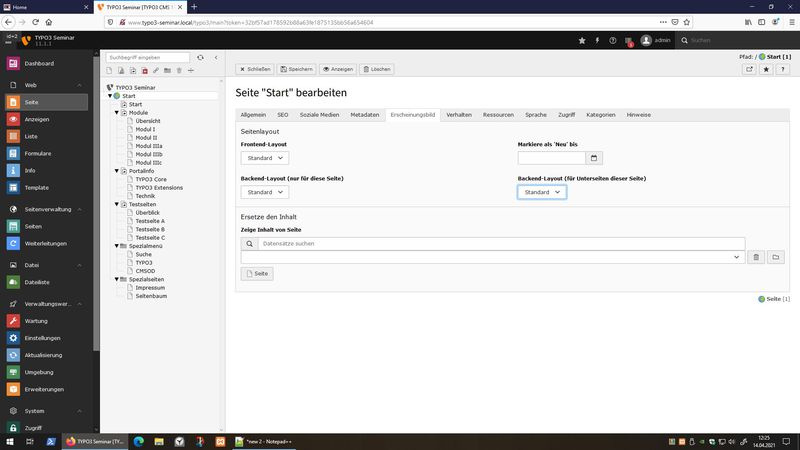The width and height of the screenshot is (800, 450).
Task: Open Notepad++ from the taskbar
Action: coord(263,441)
